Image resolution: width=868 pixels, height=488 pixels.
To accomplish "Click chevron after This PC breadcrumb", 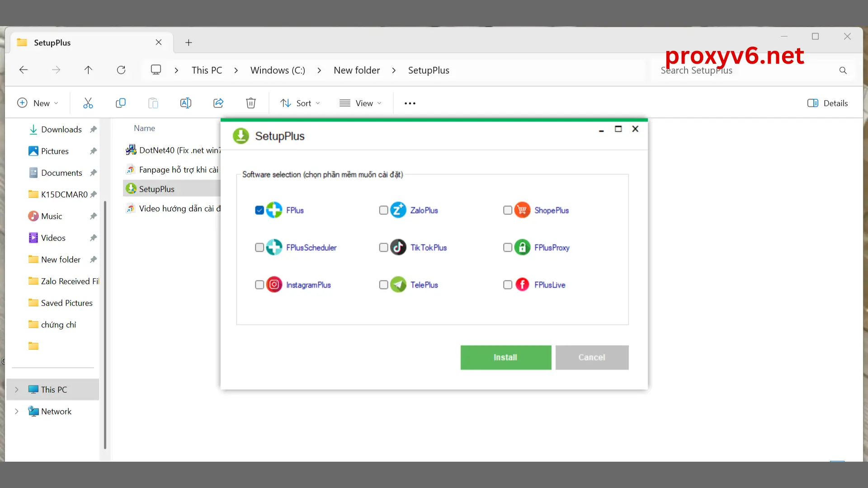I will (x=236, y=70).
